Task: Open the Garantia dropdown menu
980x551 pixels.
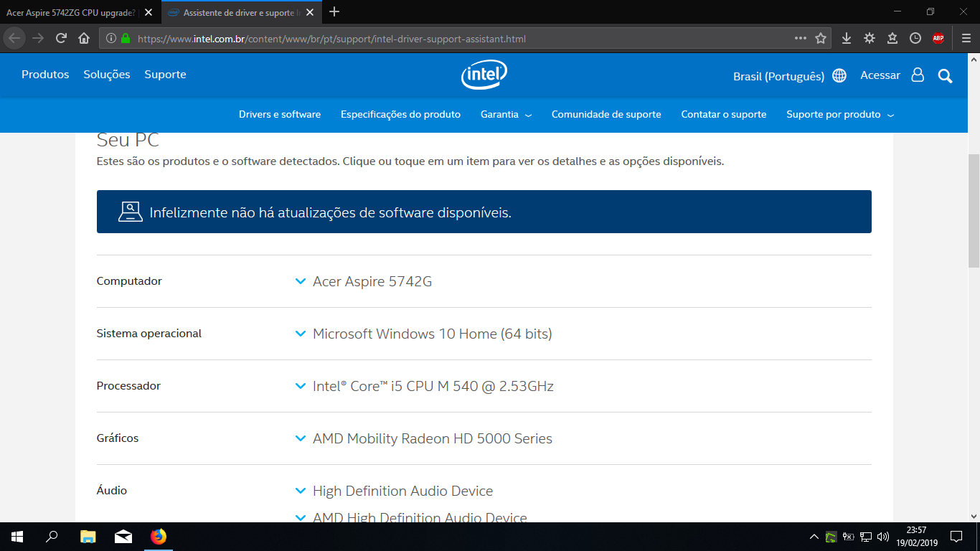Action: click(x=506, y=115)
